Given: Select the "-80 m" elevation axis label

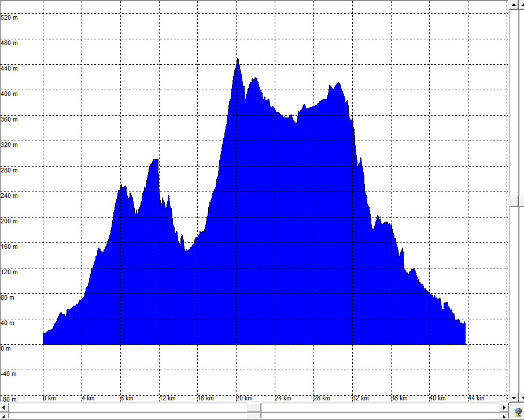Looking at the screenshot, I should (x=8, y=399).
